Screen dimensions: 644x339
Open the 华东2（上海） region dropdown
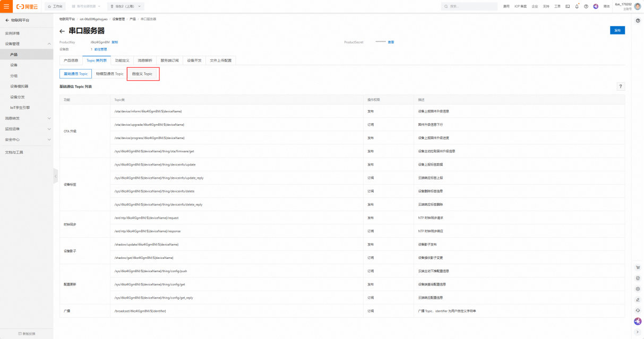pos(126,6)
